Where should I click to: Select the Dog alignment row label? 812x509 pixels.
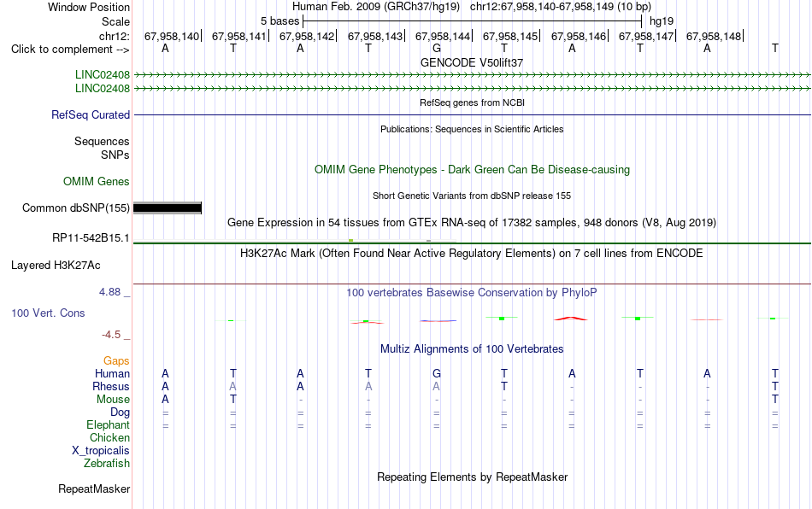pos(120,412)
